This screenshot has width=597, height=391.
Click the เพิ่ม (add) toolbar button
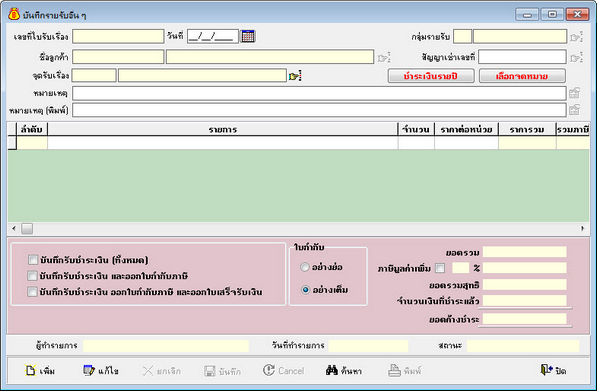tap(40, 370)
